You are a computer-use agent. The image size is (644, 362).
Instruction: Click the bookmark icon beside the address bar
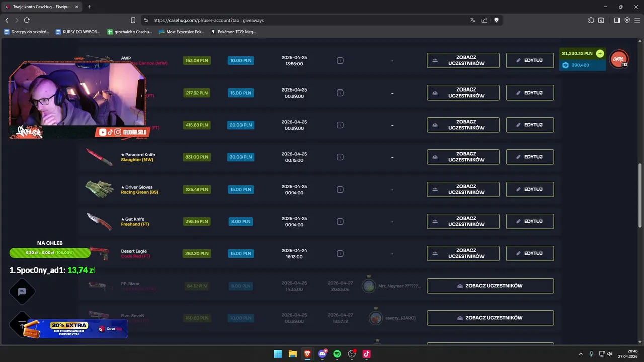[x=133, y=20]
